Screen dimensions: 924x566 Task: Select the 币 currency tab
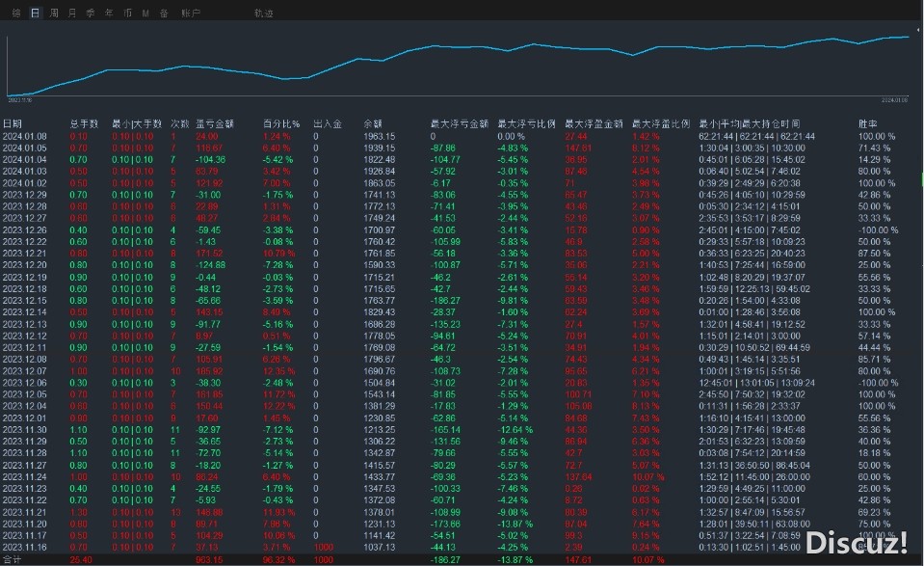[x=127, y=13]
